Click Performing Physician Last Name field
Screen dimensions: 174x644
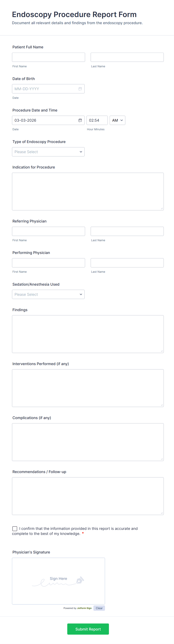[x=127, y=263]
